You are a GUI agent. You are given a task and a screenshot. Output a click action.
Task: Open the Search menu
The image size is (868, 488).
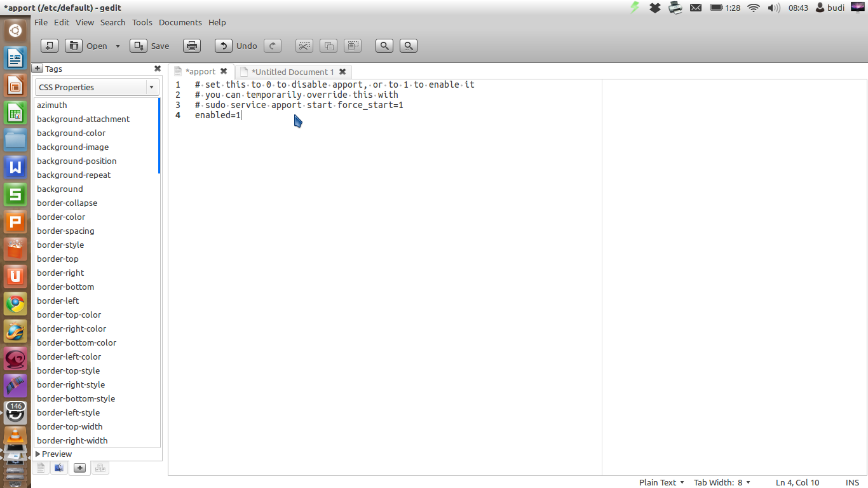(x=112, y=22)
